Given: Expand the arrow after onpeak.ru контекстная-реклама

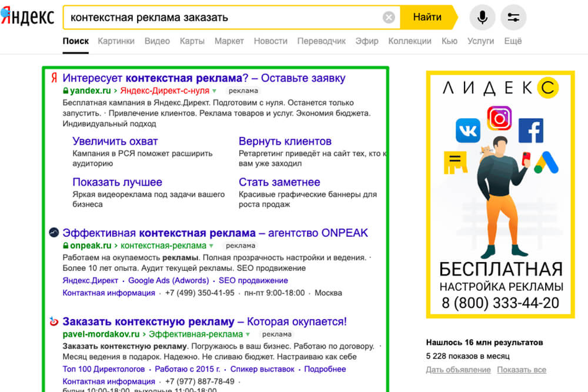Looking at the screenshot, I should coord(211,246).
